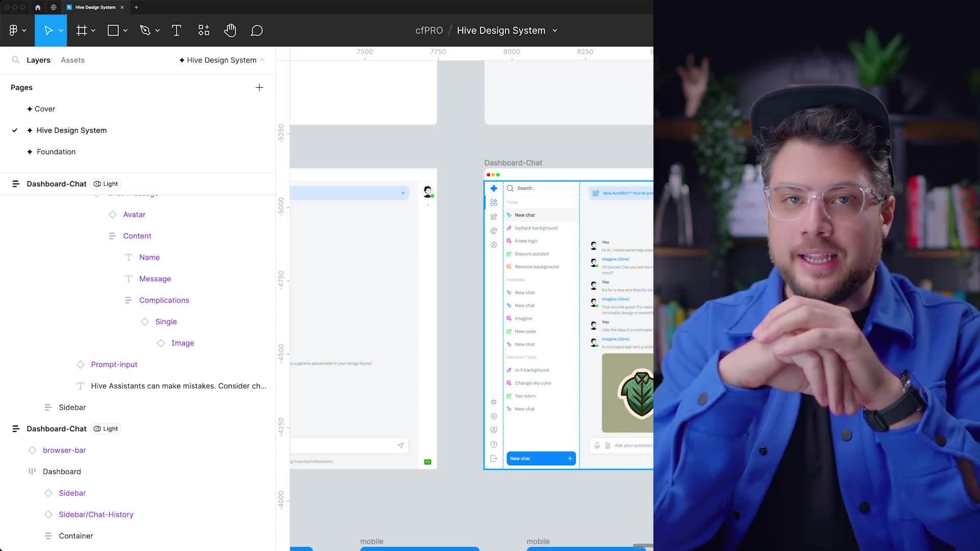
Task: Open the Move tools dropdown chevron
Action: [x=61, y=31]
